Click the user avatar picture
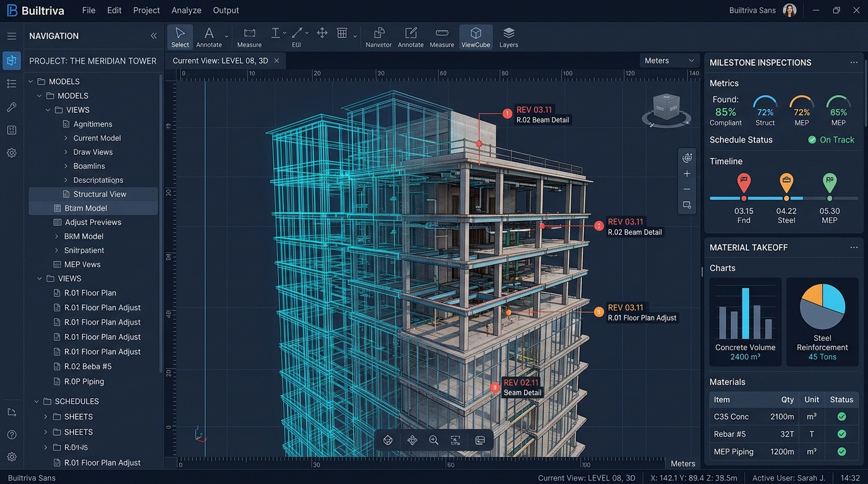The image size is (868, 484). pos(789,10)
